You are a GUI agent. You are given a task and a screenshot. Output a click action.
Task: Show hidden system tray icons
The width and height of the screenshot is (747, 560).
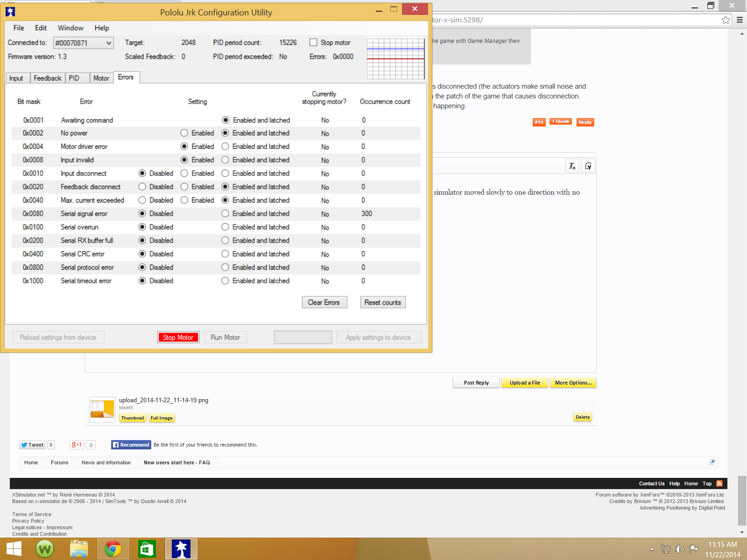coord(652,549)
